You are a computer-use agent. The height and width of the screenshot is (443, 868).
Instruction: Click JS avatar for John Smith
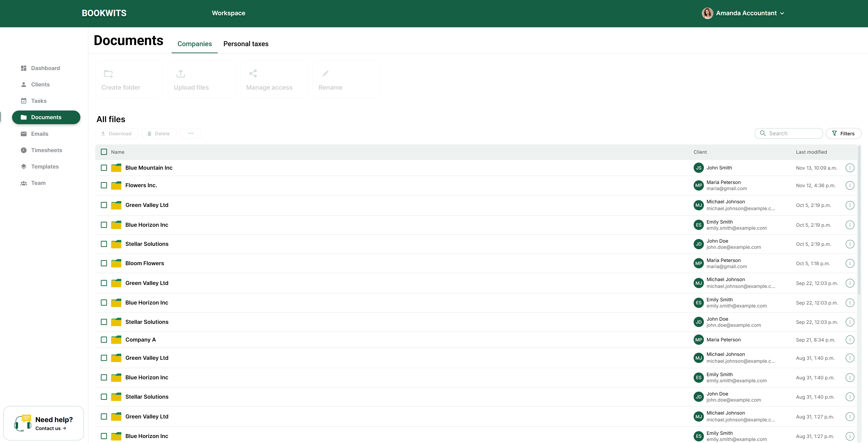point(698,168)
